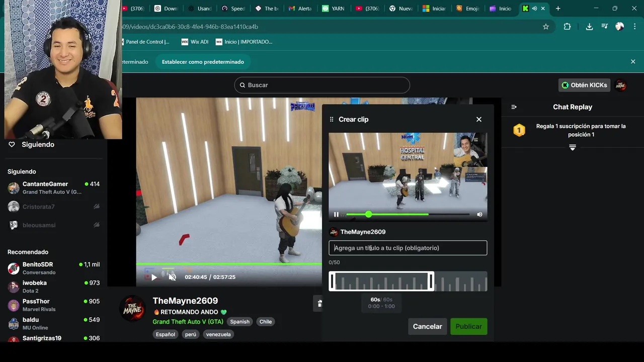The width and height of the screenshot is (644, 362).
Task: Click the Chile tag
Action: point(266,322)
